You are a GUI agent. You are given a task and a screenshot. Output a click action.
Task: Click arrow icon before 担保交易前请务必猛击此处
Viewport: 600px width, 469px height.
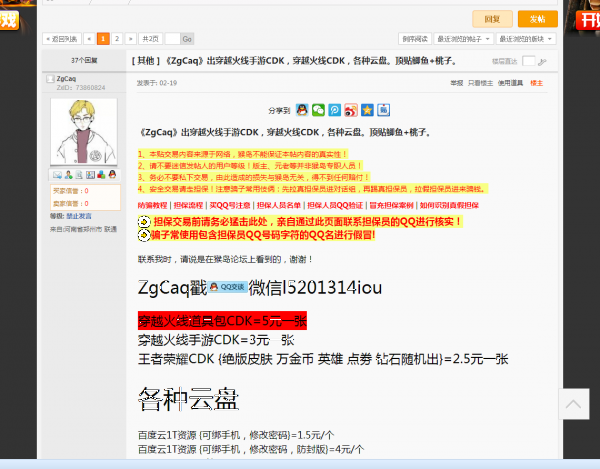(x=144, y=222)
